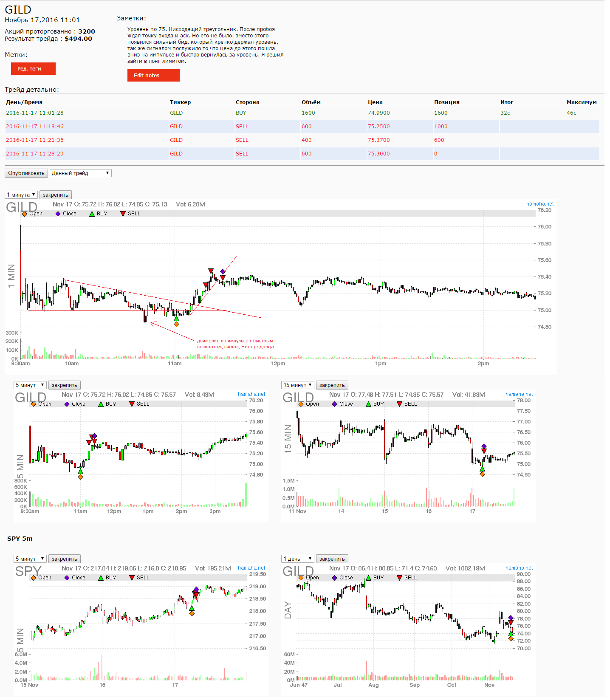This screenshot has width=610, height=700.
Task: Open the "1 день" timeframe dropdown
Action: (x=297, y=559)
